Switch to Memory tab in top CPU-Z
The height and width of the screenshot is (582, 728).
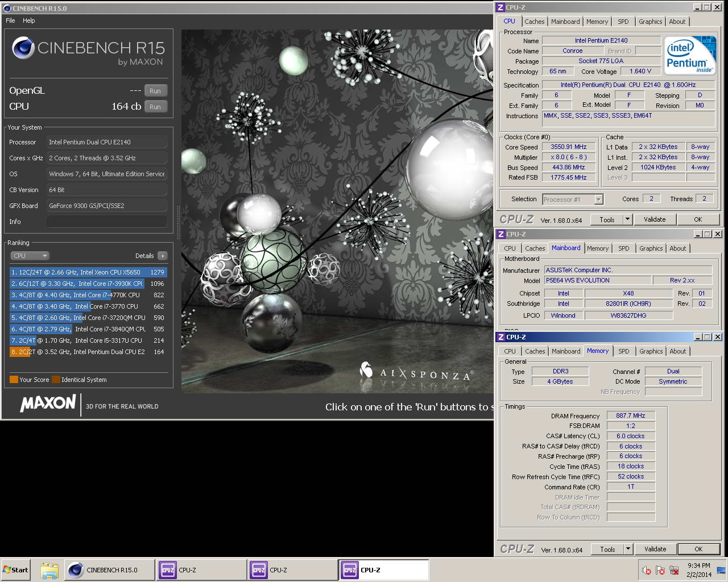(597, 22)
